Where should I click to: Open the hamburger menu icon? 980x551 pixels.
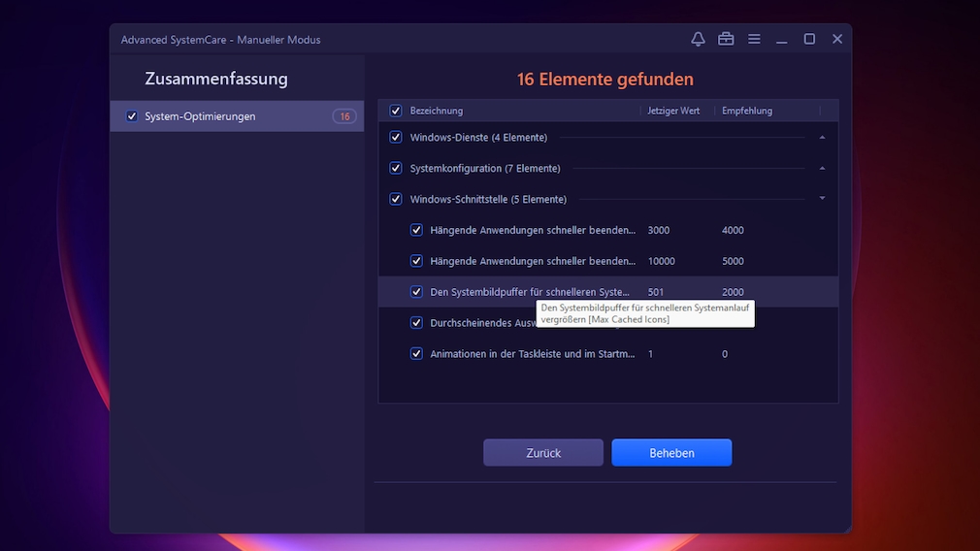[753, 39]
